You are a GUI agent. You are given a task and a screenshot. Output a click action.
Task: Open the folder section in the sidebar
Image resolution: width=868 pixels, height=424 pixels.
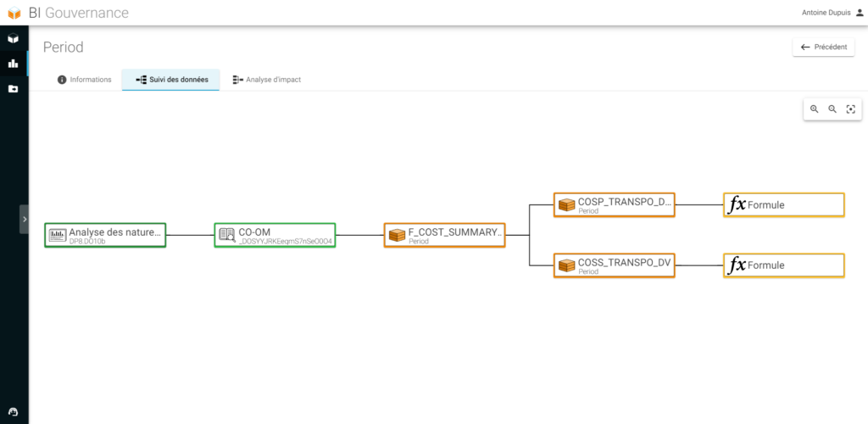14,88
